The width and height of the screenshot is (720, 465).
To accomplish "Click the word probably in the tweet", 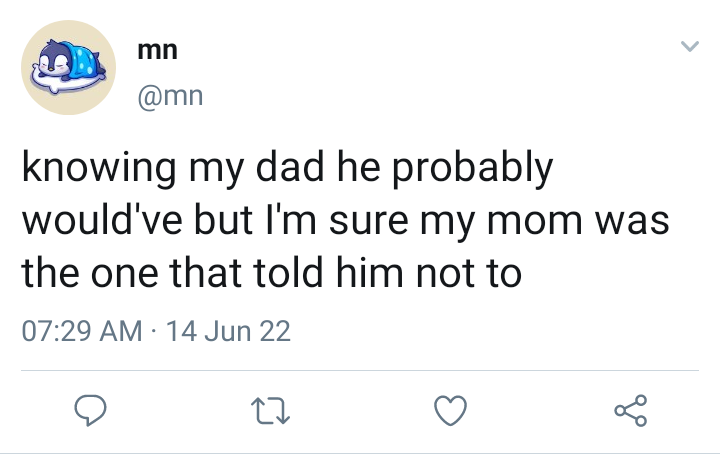I will [x=472, y=168].
